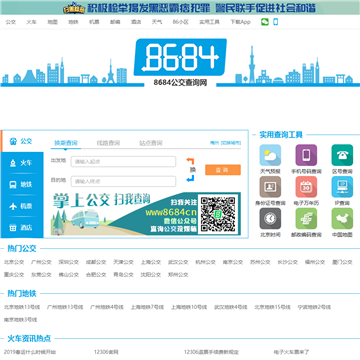Click the 切换城市 city switch link
Image resolution: width=360 pixels, height=360 pixels.
[231, 143]
